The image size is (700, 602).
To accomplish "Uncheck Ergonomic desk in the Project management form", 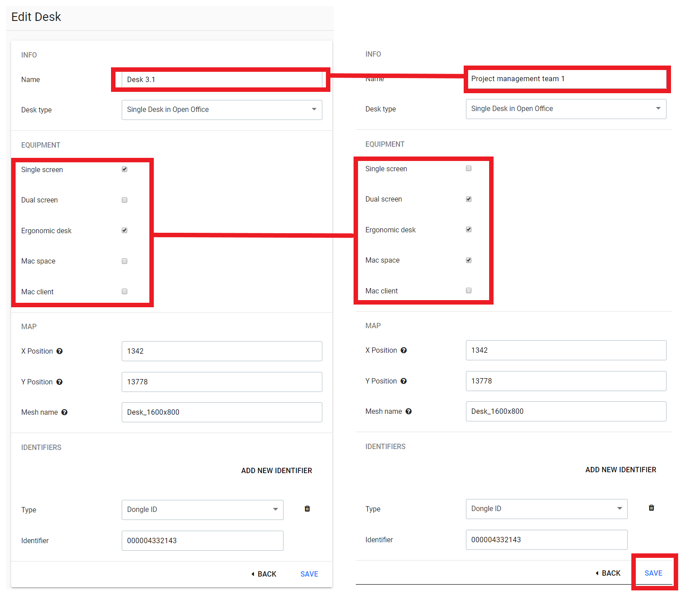I will tap(469, 230).
